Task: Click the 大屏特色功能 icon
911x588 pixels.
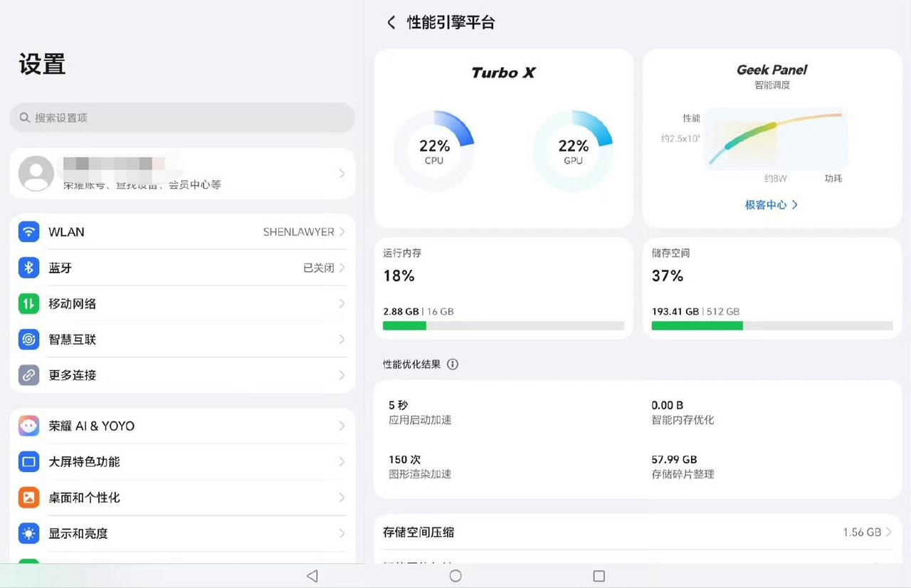Action: pos(28,461)
